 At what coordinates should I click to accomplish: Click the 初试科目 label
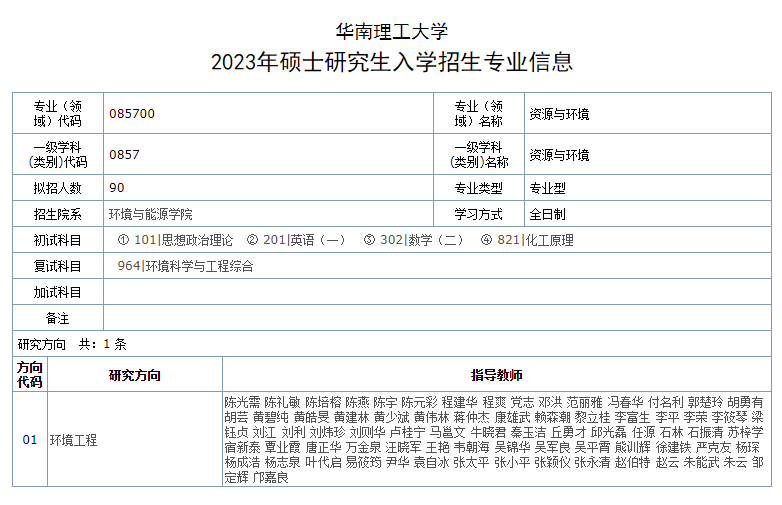pyautogui.click(x=57, y=240)
